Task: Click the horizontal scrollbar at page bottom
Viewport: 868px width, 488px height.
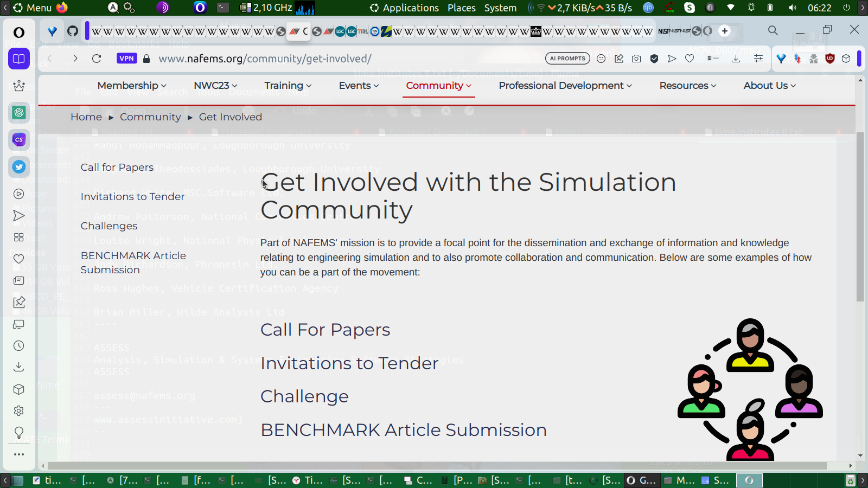Action: pos(437,466)
